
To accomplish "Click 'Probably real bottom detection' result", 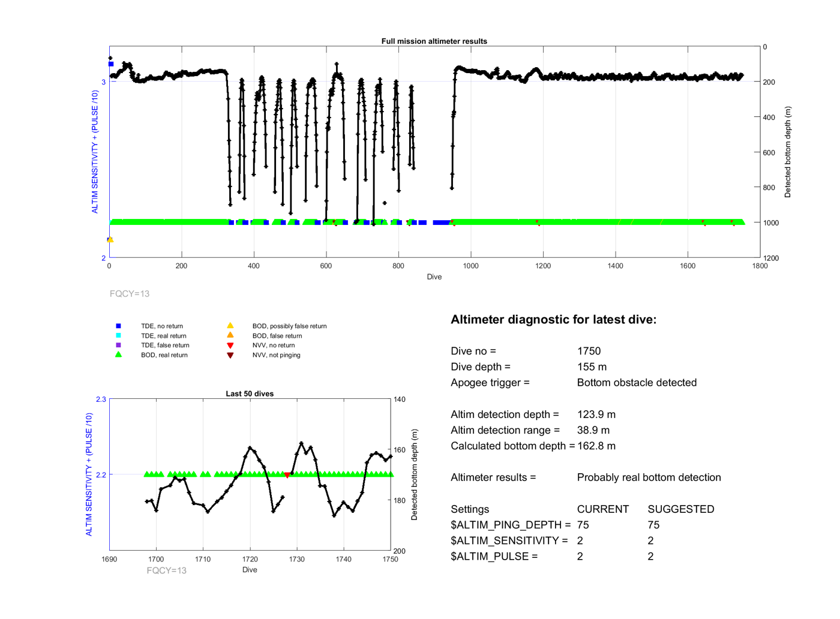I will pyautogui.click(x=649, y=477).
